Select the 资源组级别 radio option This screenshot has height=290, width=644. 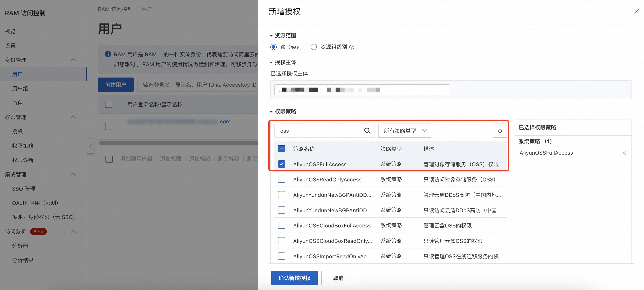[314, 47]
